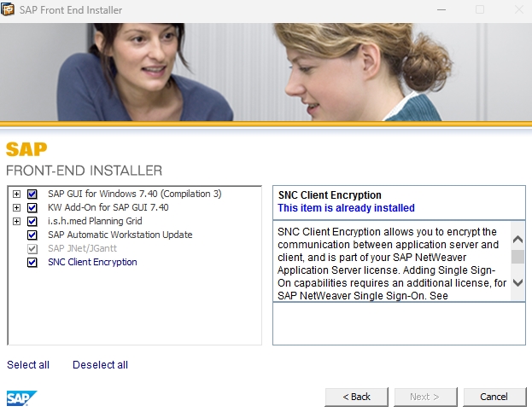The height and width of the screenshot is (412, 532).
Task: Click the SAP Front End Installer title icon
Action: pyautogui.click(x=8, y=9)
